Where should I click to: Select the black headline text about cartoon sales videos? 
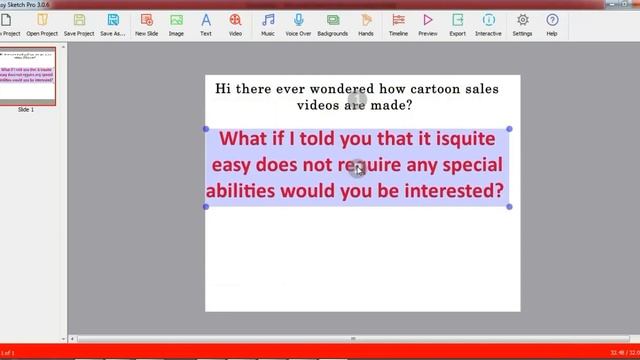click(357, 97)
